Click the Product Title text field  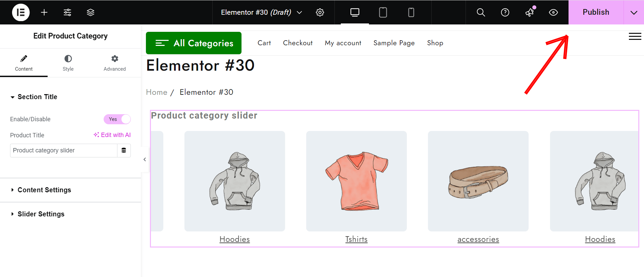[x=64, y=150]
